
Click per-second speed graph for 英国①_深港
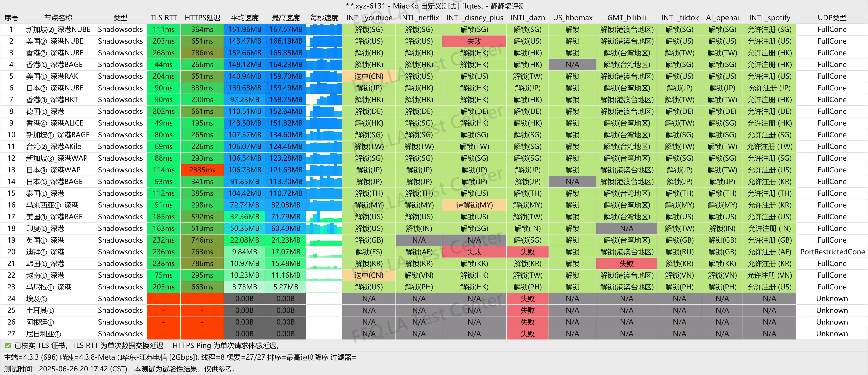(x=324, y=240)
